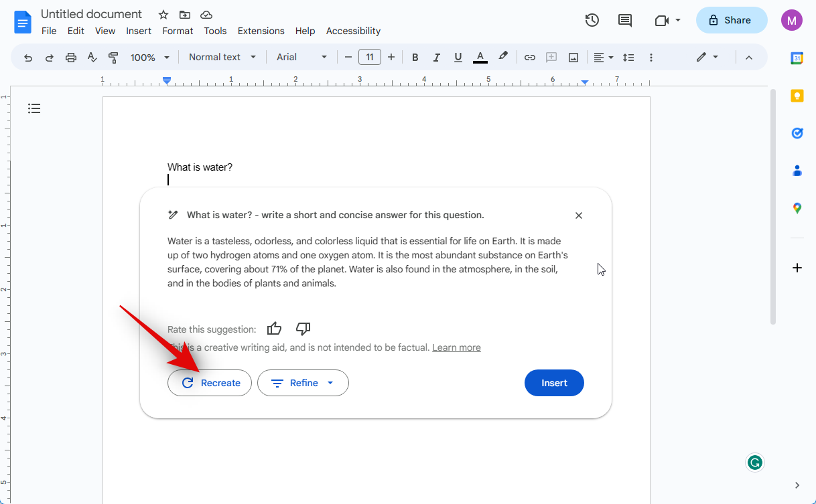Click the thumbs down rating icon
816x504 pixels.
(x=303, y=329)
